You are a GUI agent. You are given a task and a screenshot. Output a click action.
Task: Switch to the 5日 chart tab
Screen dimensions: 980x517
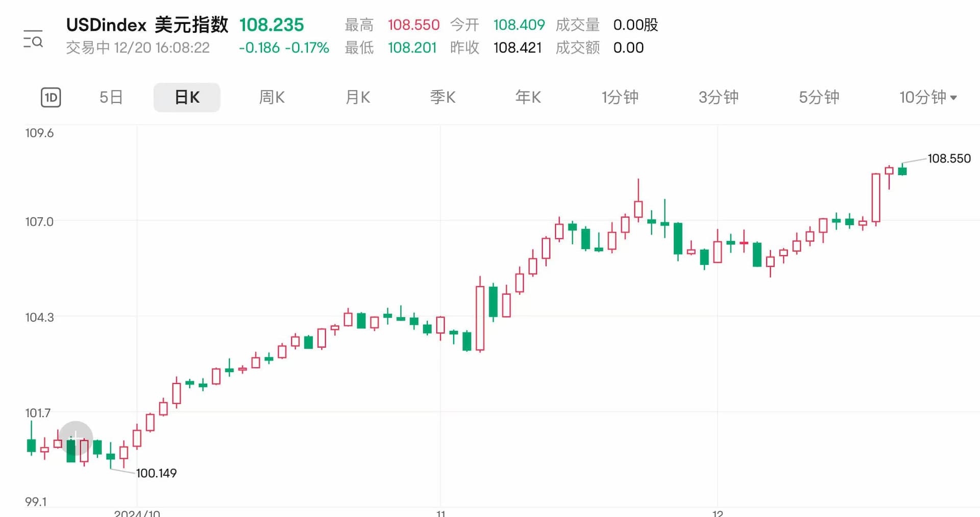click(x=111, y=97)
